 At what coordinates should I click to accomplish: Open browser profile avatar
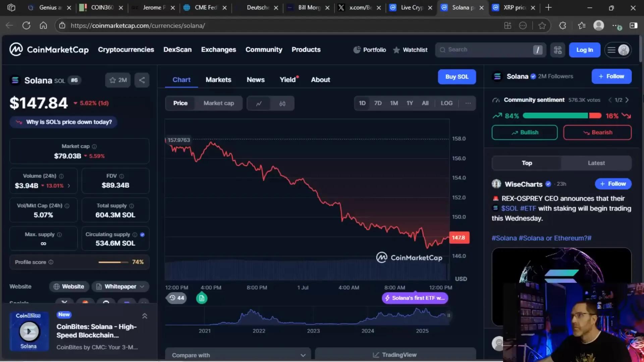tap(599, 25)
